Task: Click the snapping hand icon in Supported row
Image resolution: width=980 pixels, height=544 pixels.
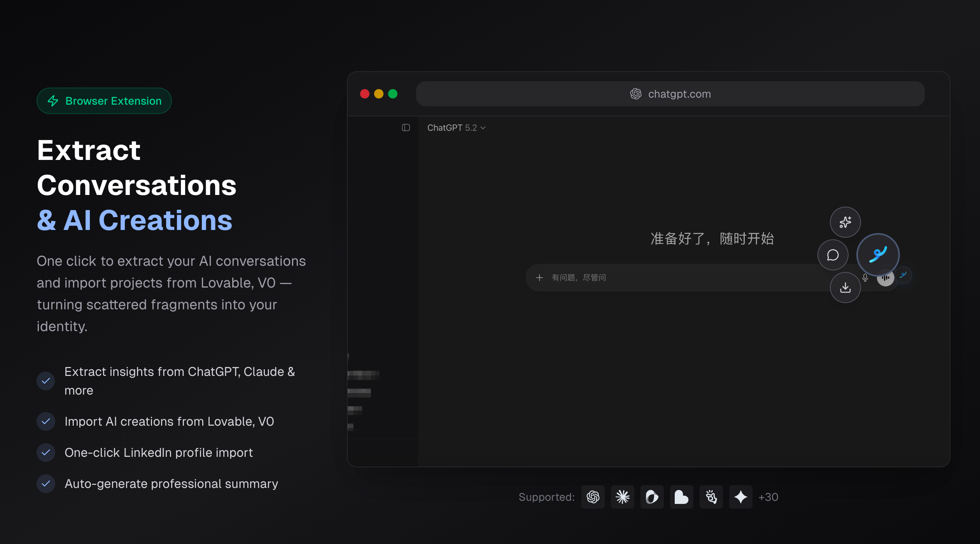Action: (x=711, y=497)
